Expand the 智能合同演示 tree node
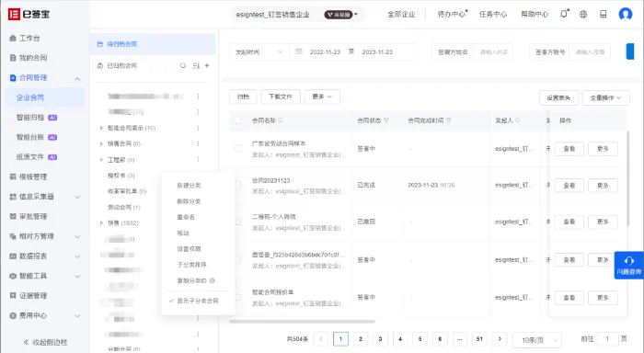The image size is (644, 353). (101, 128)
